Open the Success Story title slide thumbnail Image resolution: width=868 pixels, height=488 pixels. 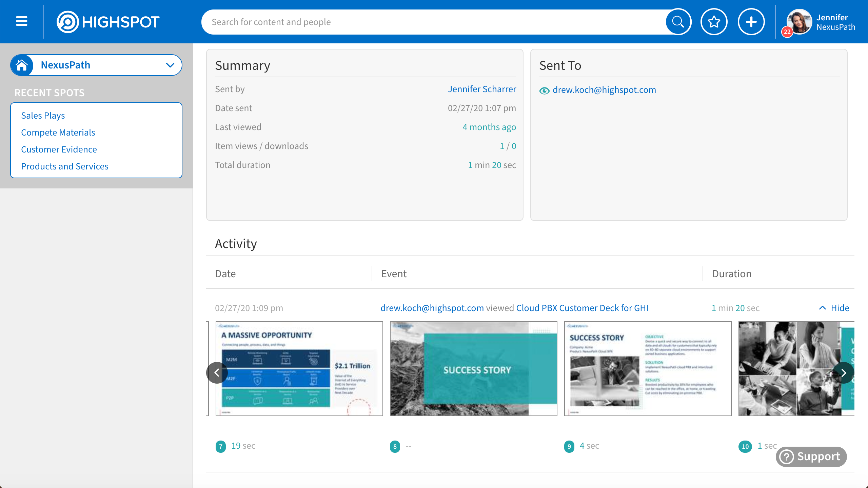473,369
